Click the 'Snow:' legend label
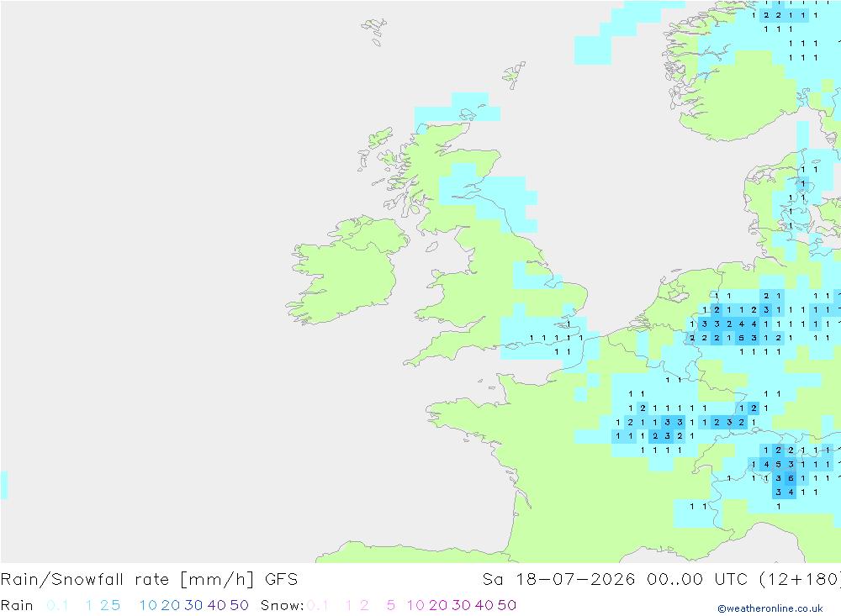Image resolution: width=841 pixels, height=616 pixels. click(282, 605)
